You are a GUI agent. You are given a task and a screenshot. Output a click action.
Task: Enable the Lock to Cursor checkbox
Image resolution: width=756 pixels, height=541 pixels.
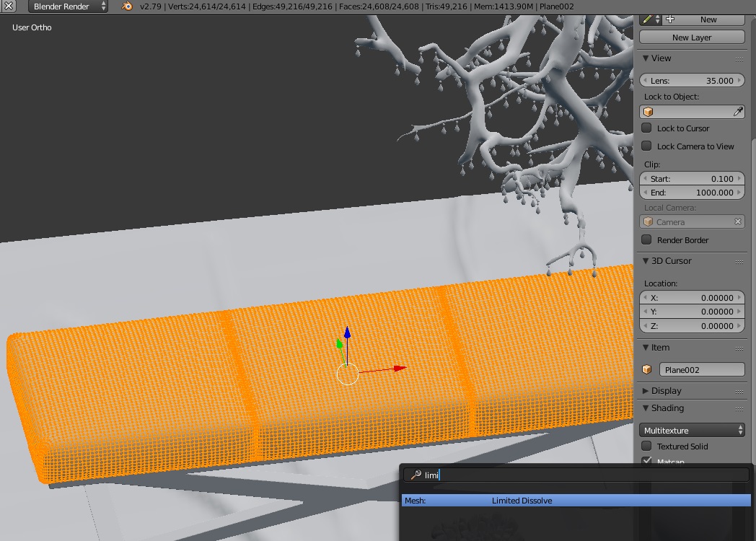pyautogui.click(x=647, y=128)
